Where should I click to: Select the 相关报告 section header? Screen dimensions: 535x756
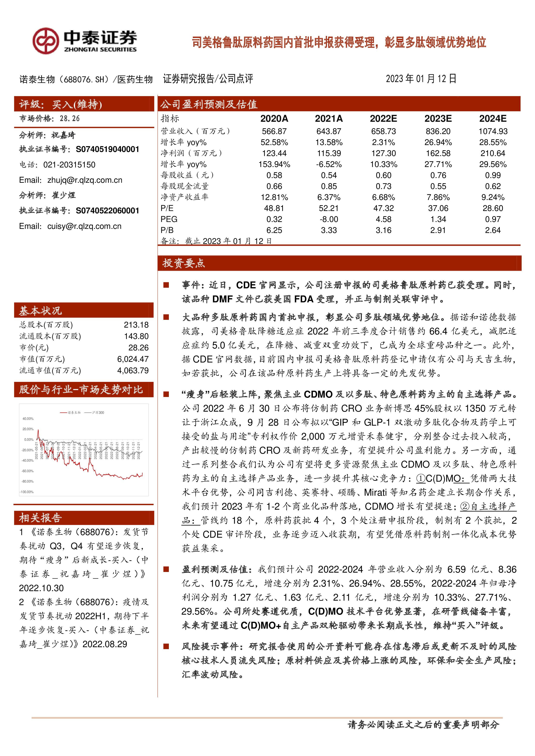[x=40, y=518]
